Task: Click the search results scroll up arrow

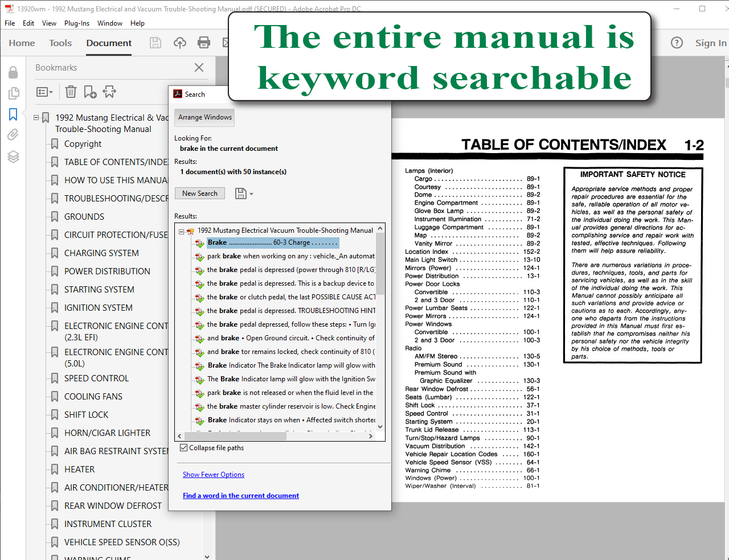Action: (380, 228)
